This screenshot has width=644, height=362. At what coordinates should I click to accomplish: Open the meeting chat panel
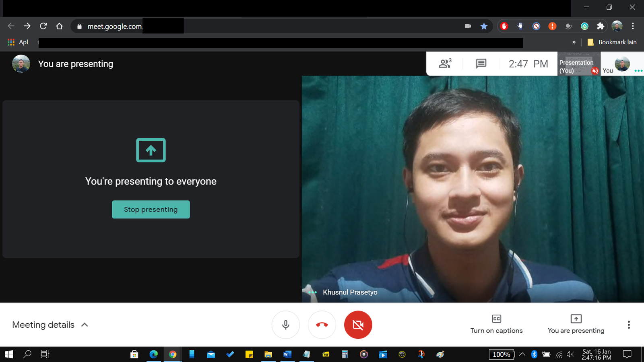click(x=481, y=64)
